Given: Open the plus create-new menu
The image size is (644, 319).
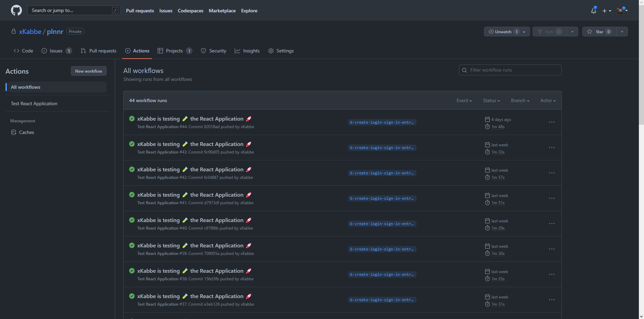Looking at the screenshot, I should point(607,11).
